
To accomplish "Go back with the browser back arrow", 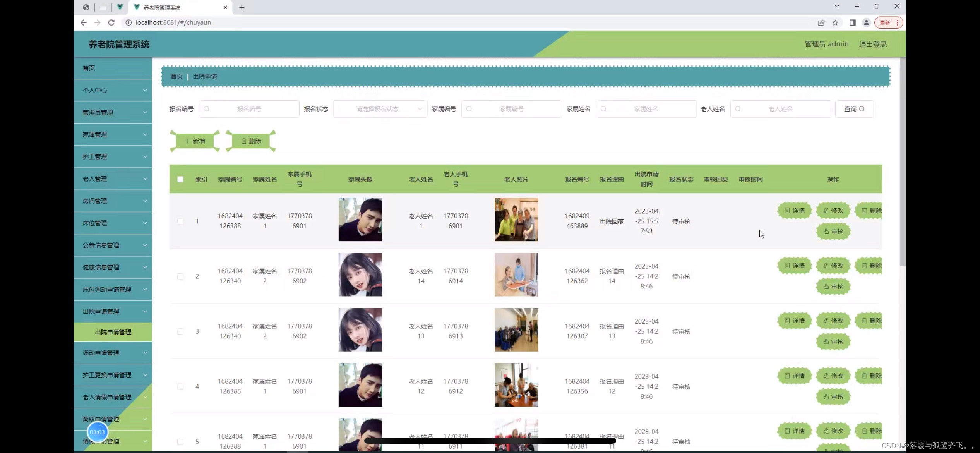I will point(83,22).
